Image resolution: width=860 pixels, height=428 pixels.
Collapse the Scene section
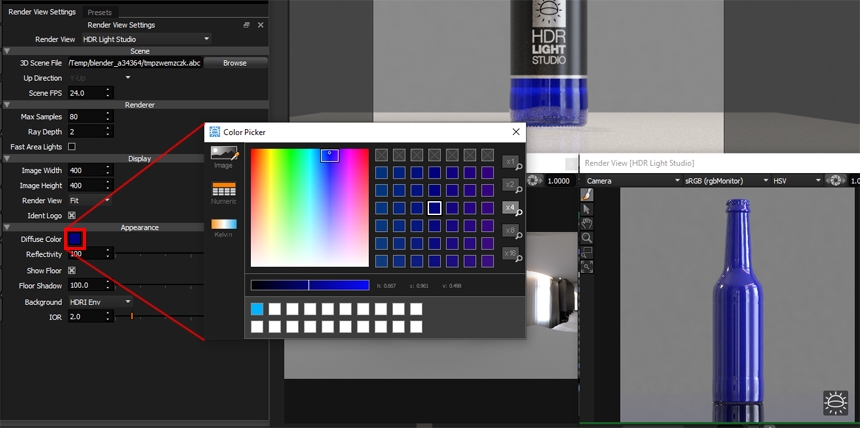coord(7,51)
